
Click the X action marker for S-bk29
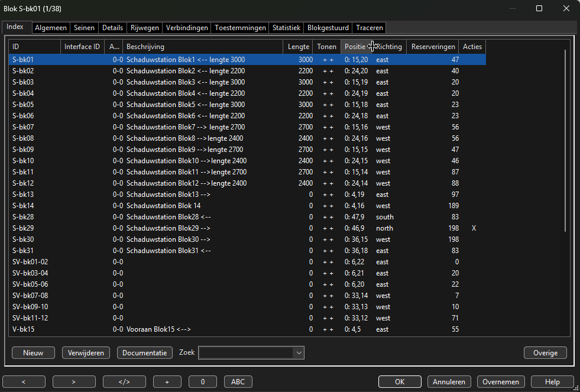click(474, 228)
